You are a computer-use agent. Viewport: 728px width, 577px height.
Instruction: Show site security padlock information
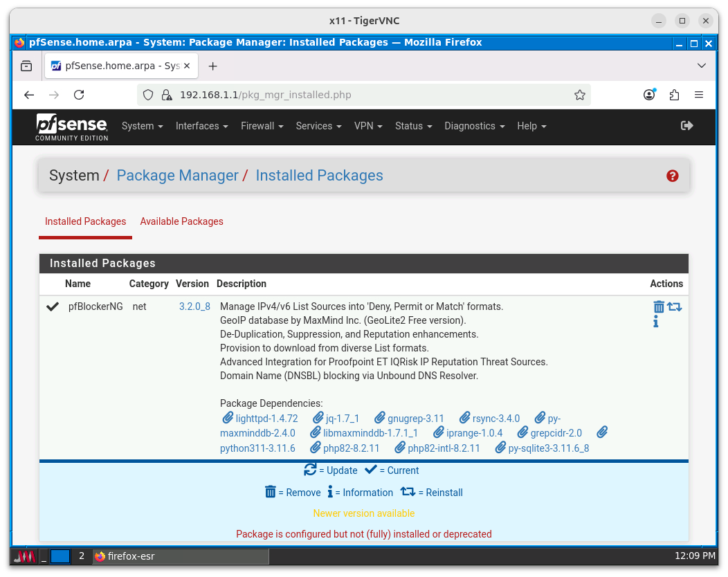(x=167, y=95)
